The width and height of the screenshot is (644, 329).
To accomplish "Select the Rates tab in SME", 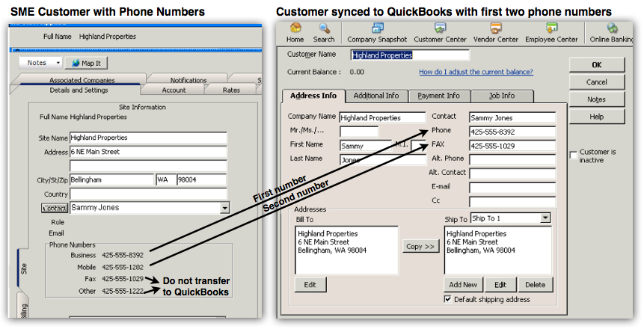I will point(231,90).
